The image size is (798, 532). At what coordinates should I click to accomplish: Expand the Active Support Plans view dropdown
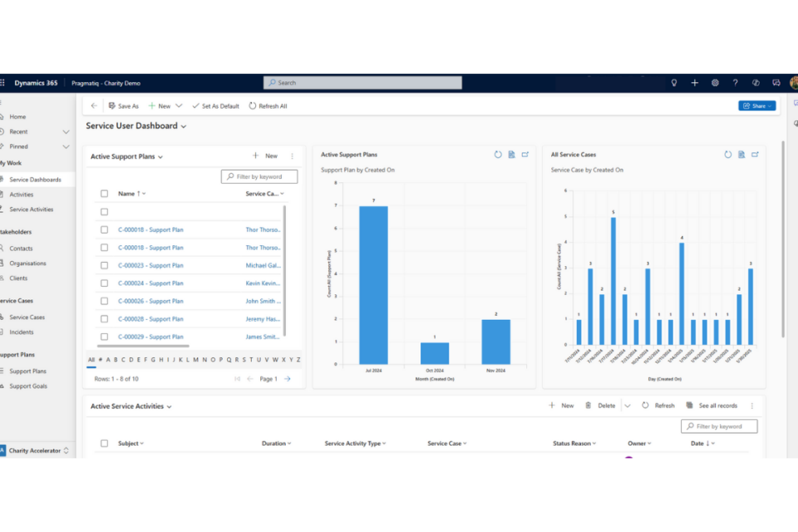pyautogui.click(x=160, y=156)
